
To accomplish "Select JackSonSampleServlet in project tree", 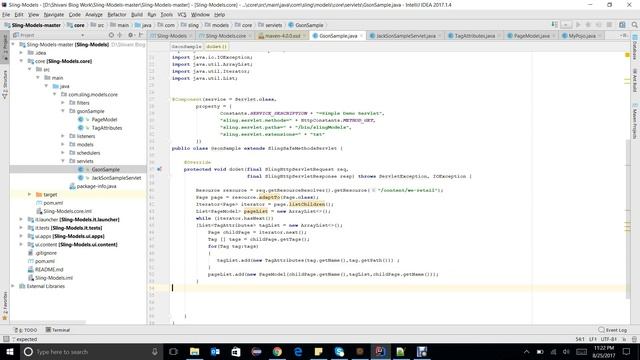I will pos(116,178).
